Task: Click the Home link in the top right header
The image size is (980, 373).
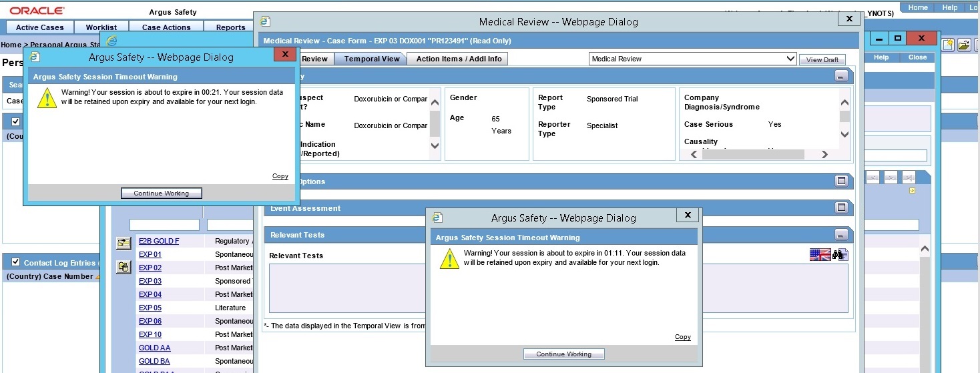Action: [918, 7]
